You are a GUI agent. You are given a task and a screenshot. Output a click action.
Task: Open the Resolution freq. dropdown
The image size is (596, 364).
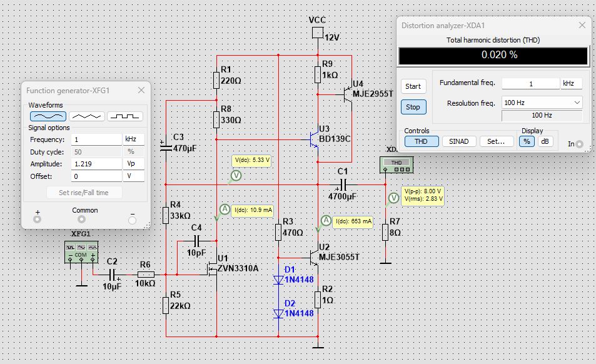click(542, 103)
